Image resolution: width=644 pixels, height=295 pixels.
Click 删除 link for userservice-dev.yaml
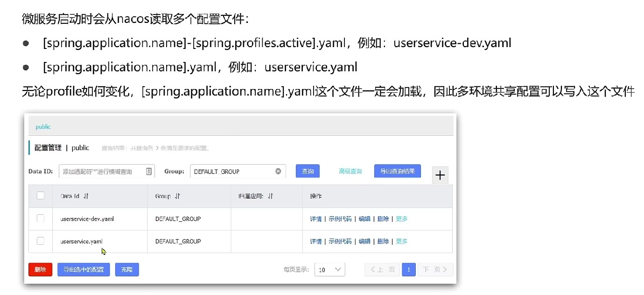[383, 219]
